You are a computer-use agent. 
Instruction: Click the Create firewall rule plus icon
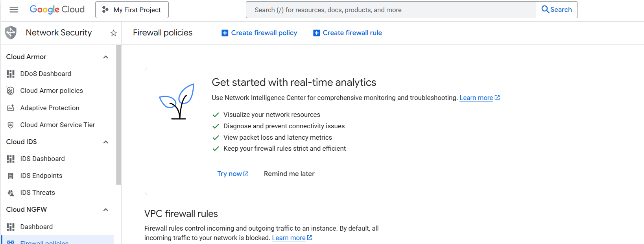click(x=316, y=33)
